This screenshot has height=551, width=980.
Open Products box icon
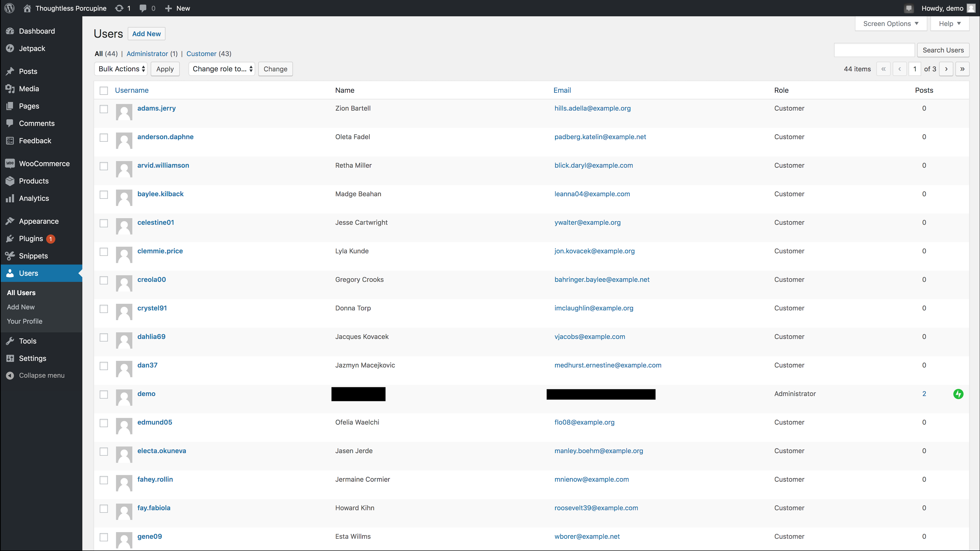(10, 181)
